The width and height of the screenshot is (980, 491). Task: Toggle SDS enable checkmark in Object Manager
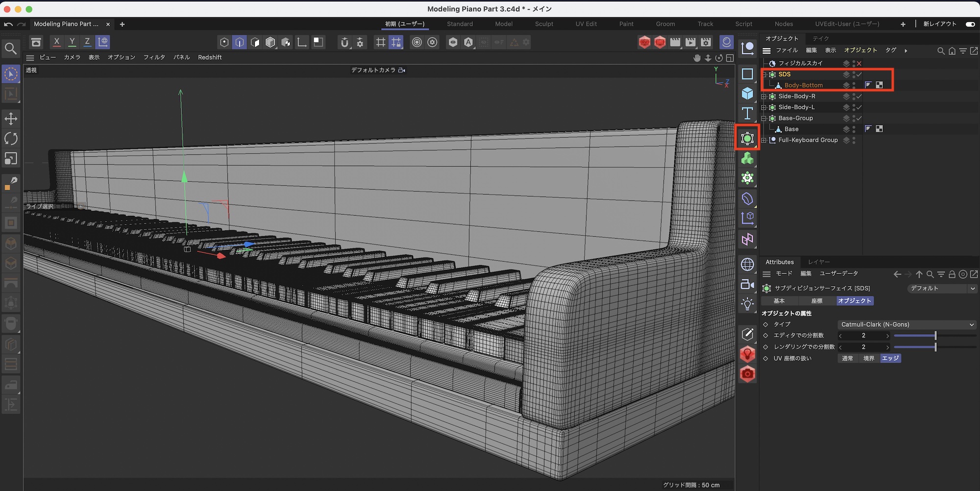coord(859,74)
